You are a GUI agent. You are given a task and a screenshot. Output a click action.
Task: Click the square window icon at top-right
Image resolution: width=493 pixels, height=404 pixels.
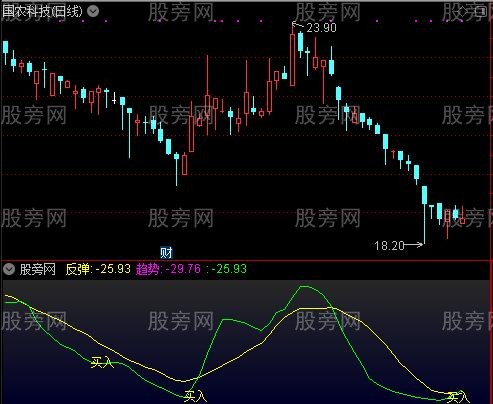click(480, 12)
